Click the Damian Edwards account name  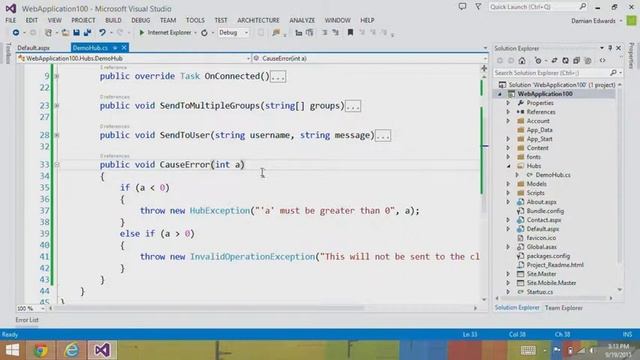(x=593, y=21)
